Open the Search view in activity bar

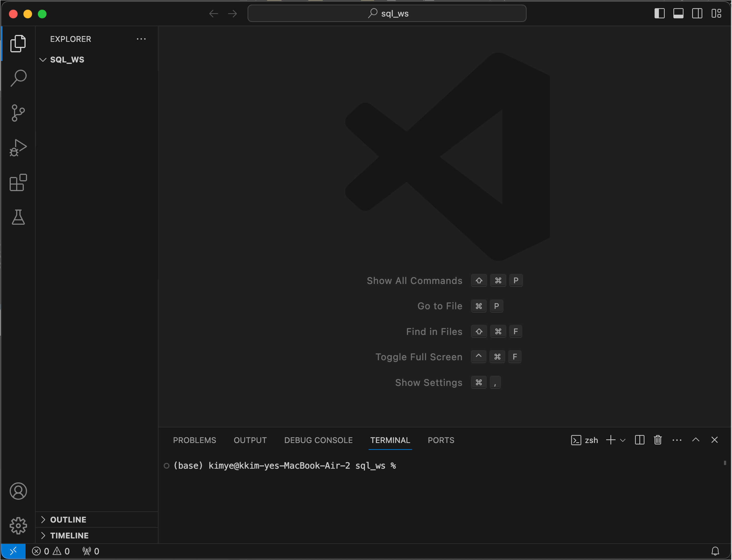tap(18, 78)
